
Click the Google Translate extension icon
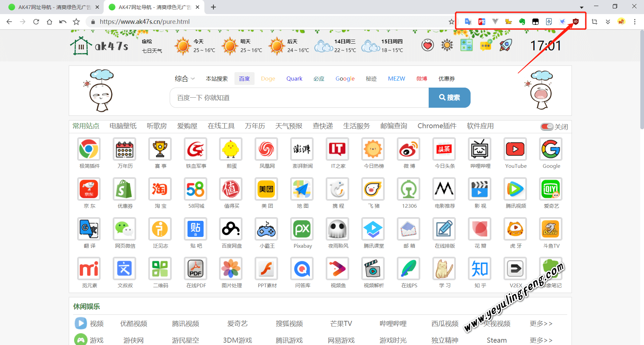click(468, 21)
